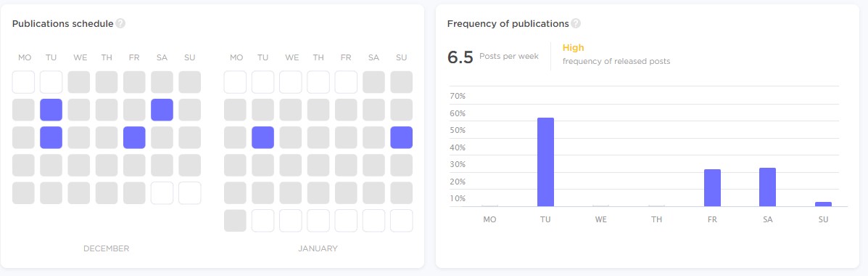Click the Frequency of publications title
868x276 pixels.
[508, 24]
